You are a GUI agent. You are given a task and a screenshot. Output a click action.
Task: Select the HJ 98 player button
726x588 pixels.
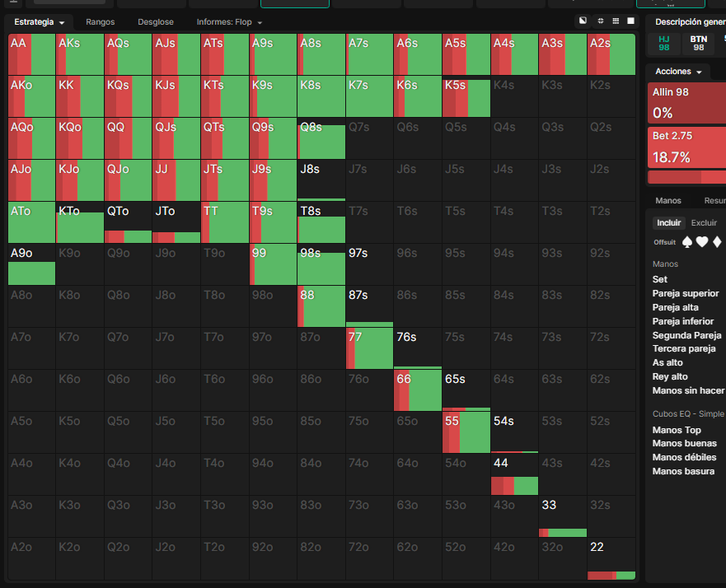[664, 44]
